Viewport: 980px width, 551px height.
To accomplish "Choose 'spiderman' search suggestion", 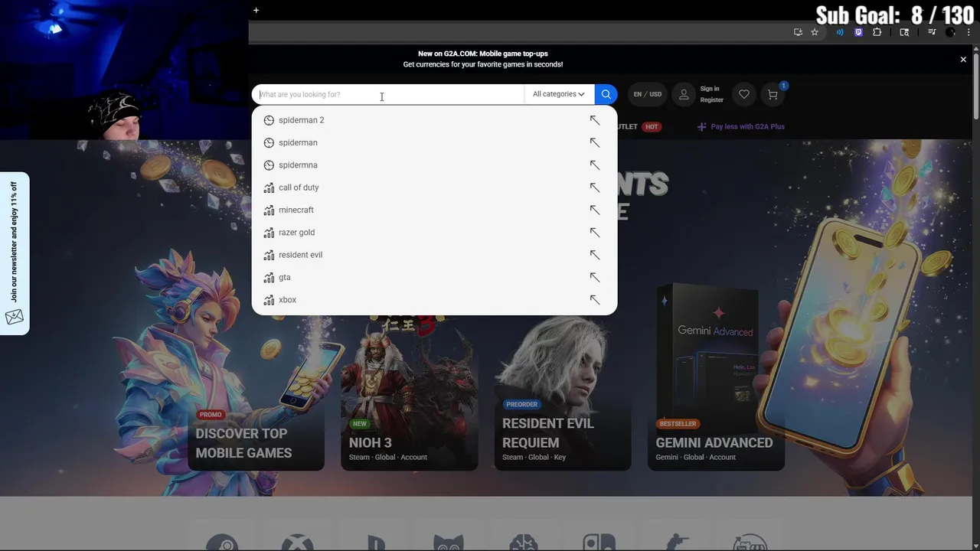I will pos(298,142).
